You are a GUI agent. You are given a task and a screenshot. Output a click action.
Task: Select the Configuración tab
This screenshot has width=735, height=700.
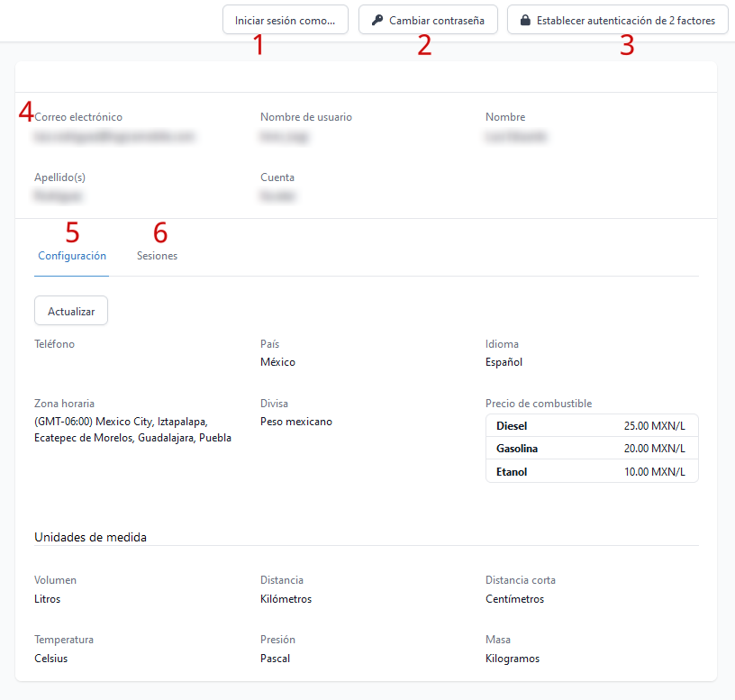click(72, 256)
